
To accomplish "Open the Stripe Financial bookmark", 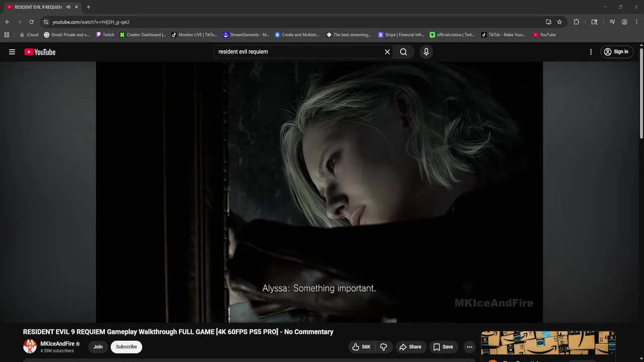I will coord(401,35).
